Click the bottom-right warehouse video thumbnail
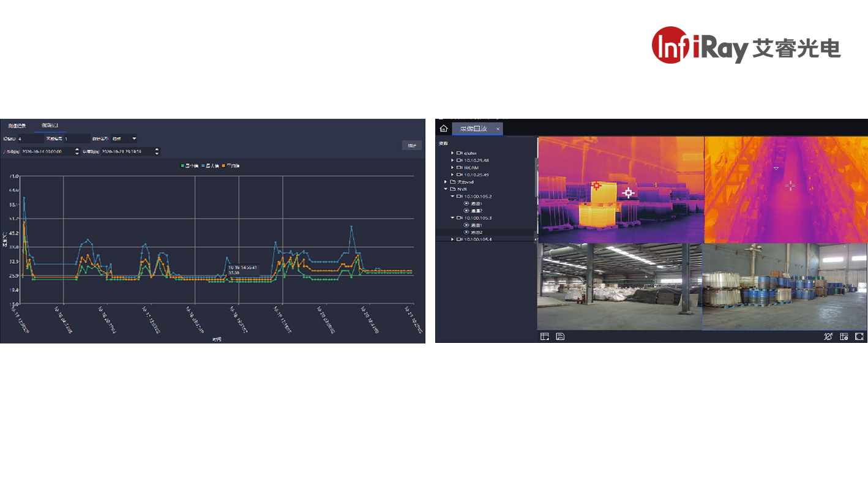The height and width of the screenshot is (488, 868). click(785, 287)
